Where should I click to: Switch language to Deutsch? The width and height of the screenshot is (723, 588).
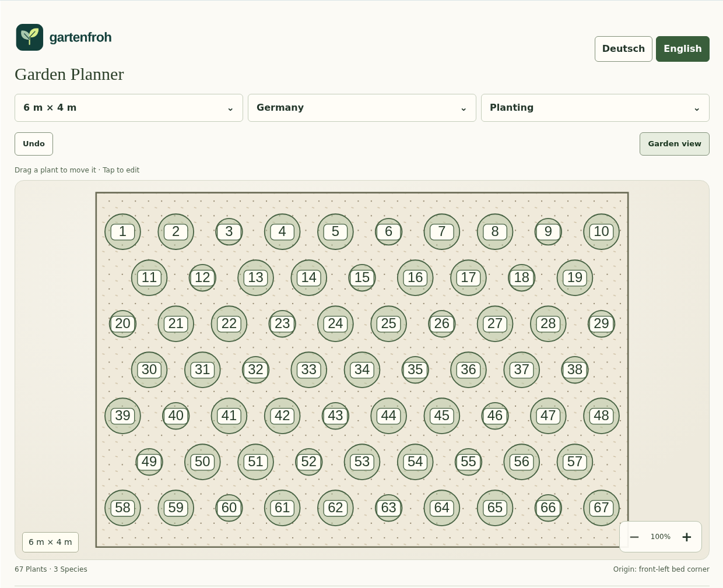[x=623, y=49]
